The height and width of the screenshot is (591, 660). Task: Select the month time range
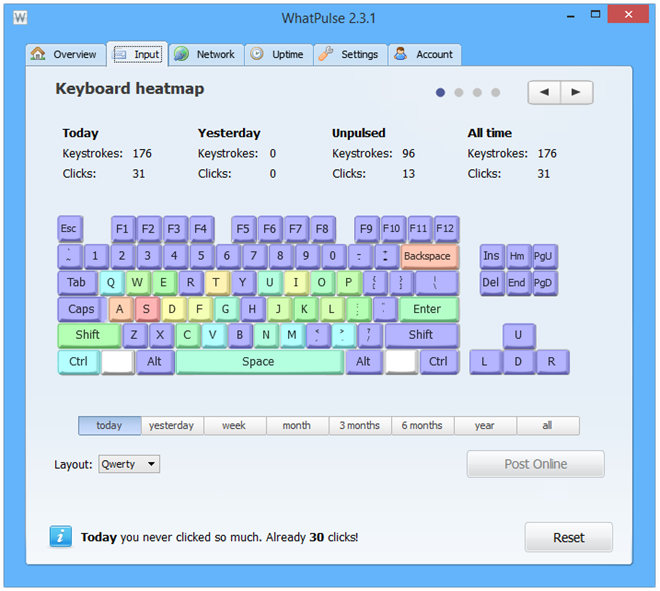click(x=297, y=426)
